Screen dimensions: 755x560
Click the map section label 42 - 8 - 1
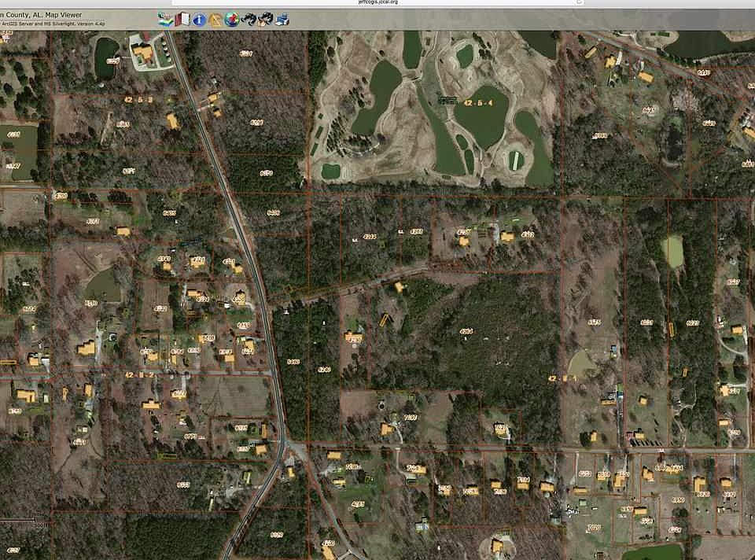562,378
